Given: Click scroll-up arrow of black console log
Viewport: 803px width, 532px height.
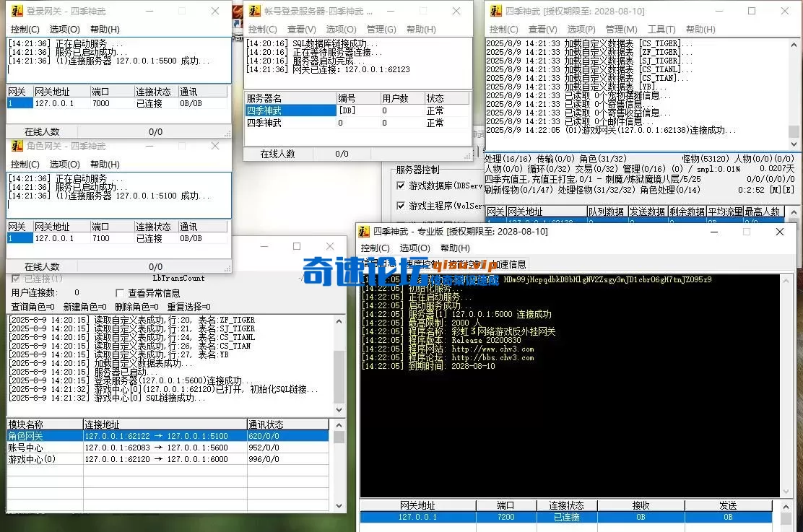Looking at the screenshot, I should point(786,281).
